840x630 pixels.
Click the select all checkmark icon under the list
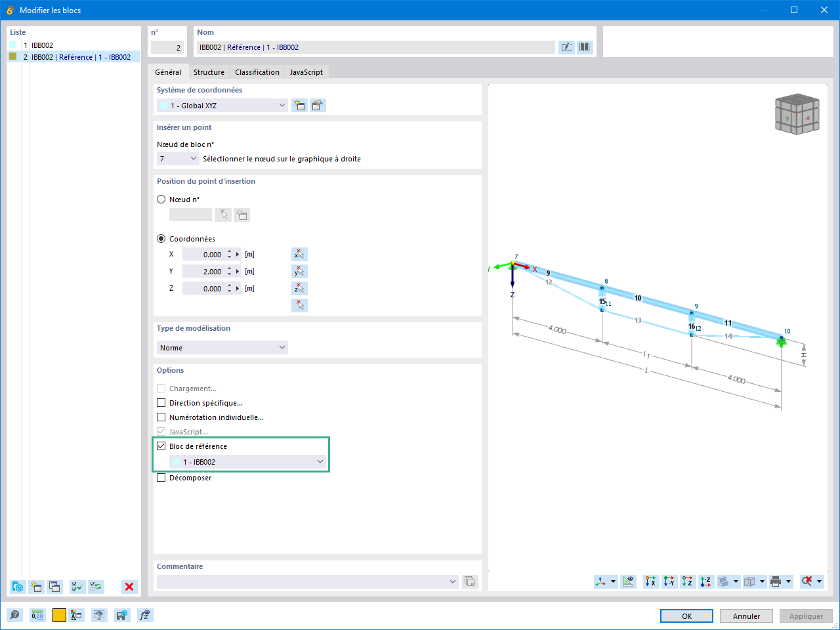77,587
